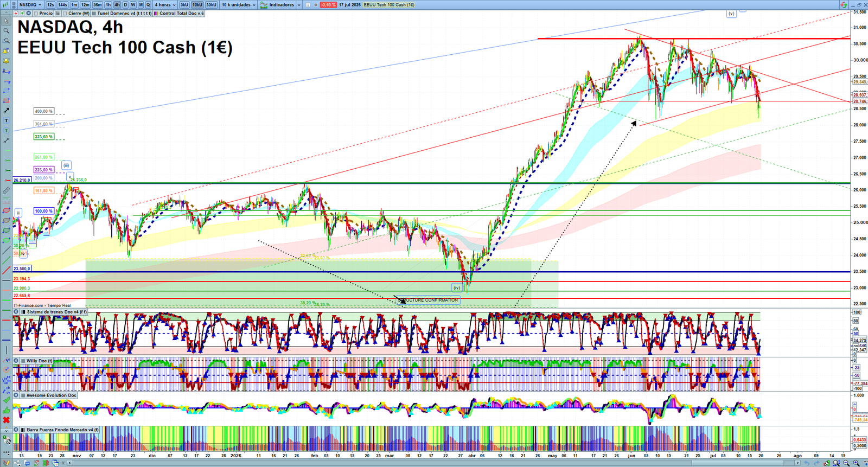The width and height of the screenshot is (868, 467).
Task: Click the 26.210,0 price level label
Action: (22, 180)
